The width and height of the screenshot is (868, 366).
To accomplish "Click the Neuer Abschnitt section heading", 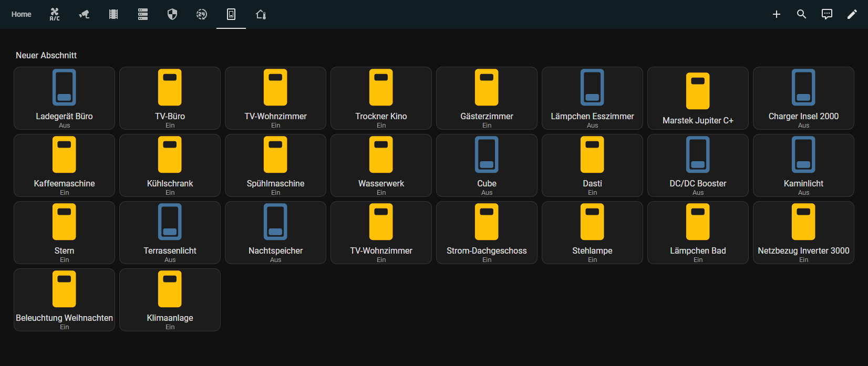I will tap(46, 55).
